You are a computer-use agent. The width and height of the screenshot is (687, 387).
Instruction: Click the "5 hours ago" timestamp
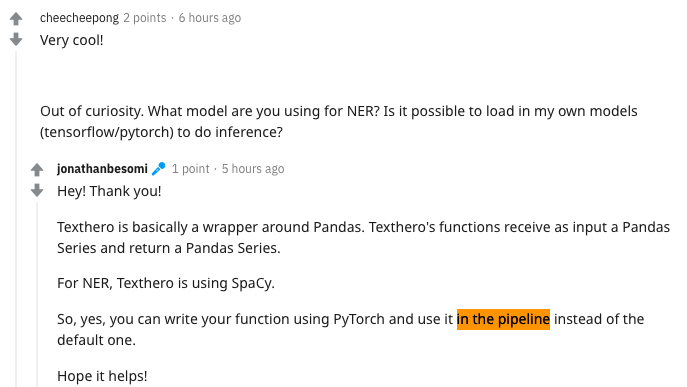tap(253, 169)
